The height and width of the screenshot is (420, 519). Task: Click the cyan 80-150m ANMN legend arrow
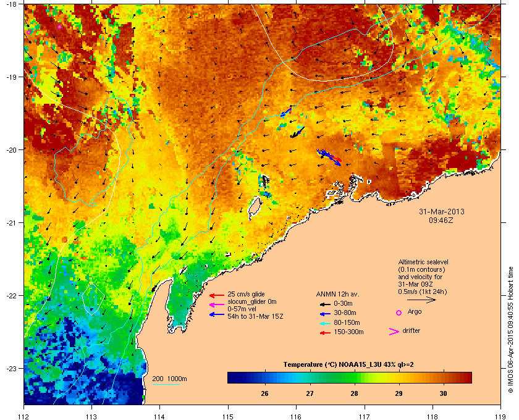click(325, 324)
